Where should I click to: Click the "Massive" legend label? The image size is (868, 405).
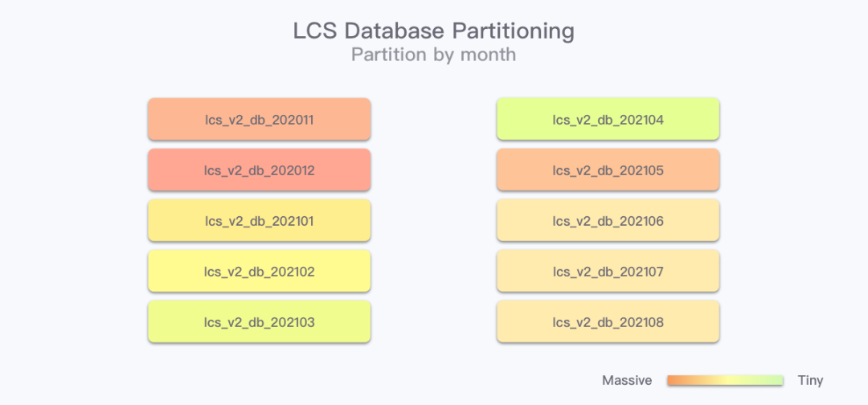627,380
